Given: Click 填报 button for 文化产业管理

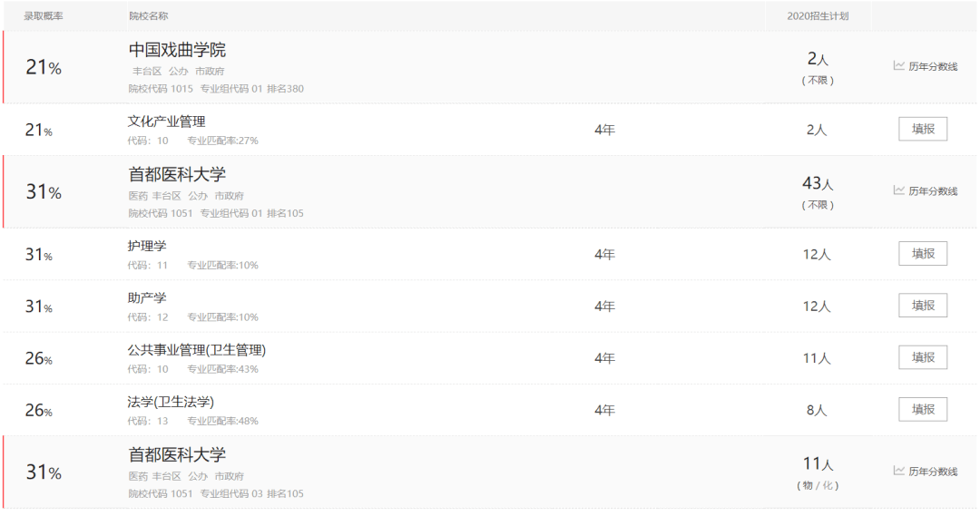Looking at the screenshot, I should (923, 129).
